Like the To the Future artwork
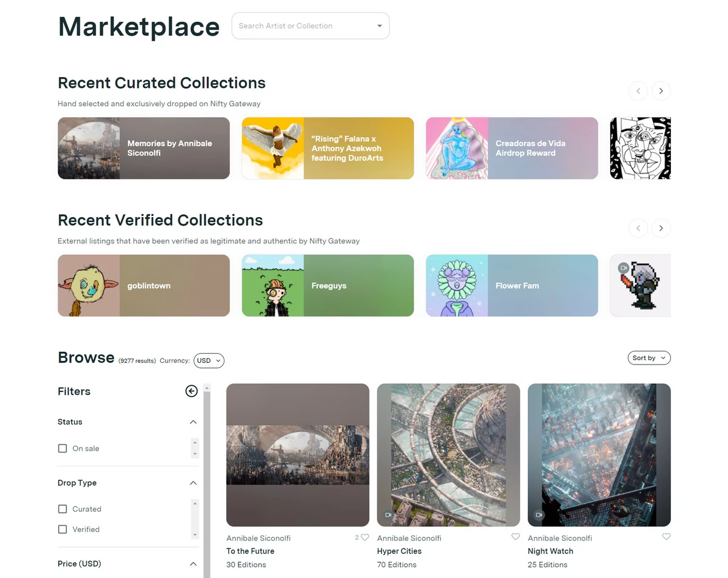This screenshot has height=578, width=728. click(x=365, y=537)
